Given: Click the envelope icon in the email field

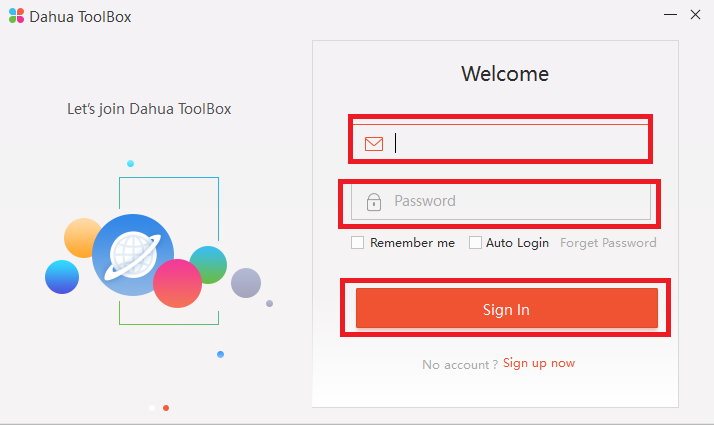Looking at the screenshot, I should [x=374, y=143].
